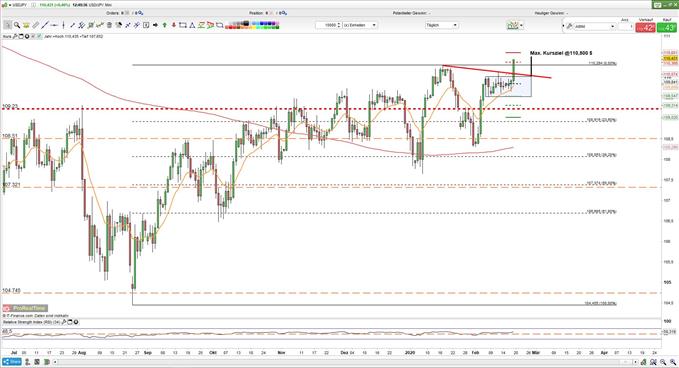Click the red Verkauf sell button
The width and height of the screenshot is (679, 368).
646,27
